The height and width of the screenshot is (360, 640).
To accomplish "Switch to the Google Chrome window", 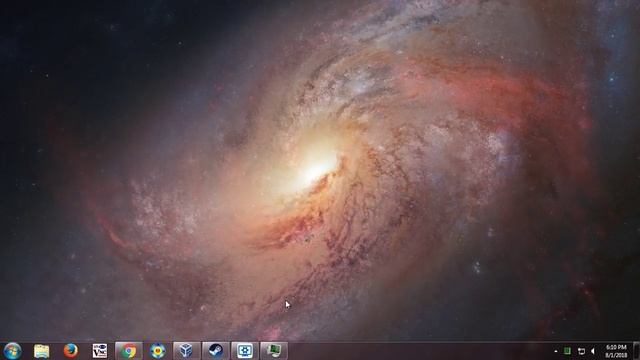I will point(129,351).
